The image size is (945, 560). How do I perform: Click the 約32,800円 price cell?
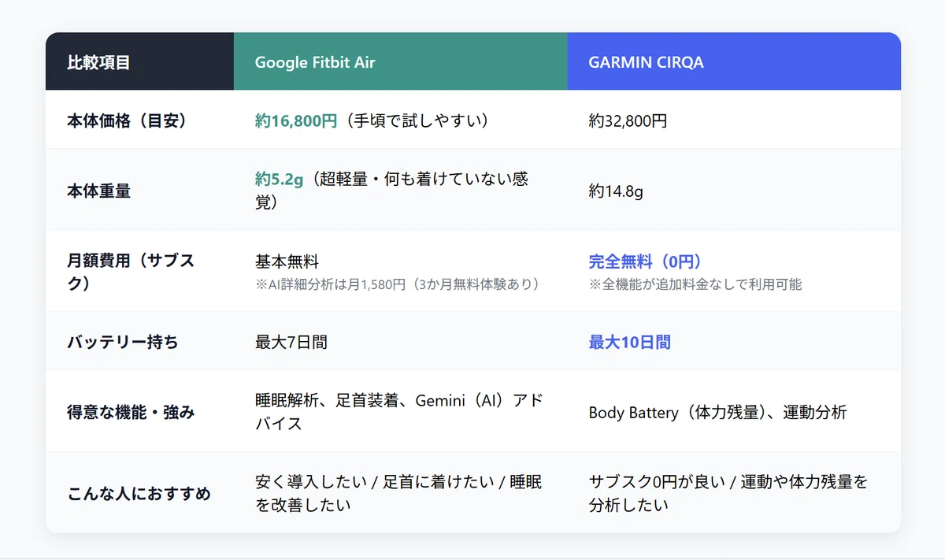[734, 120]
